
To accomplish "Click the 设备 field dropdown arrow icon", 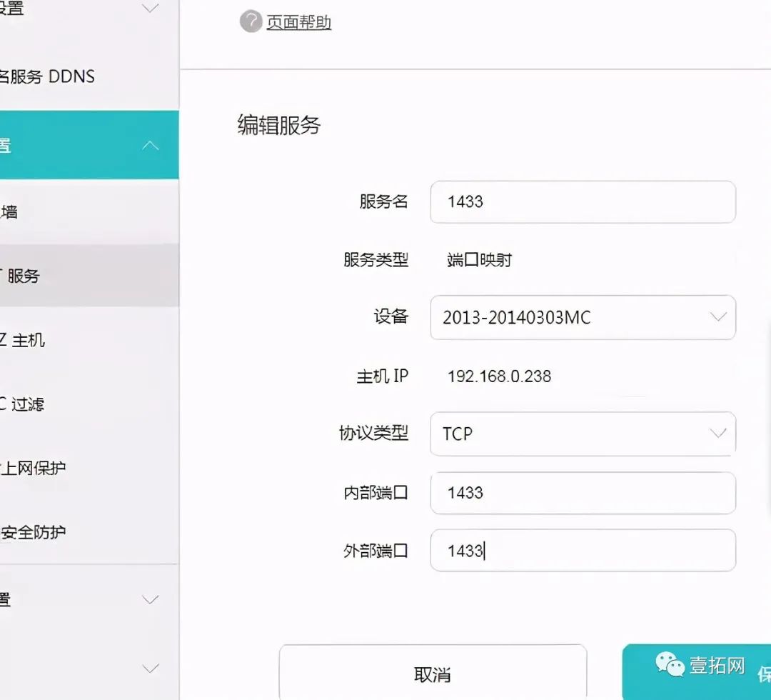I will (x=718, y=317).
